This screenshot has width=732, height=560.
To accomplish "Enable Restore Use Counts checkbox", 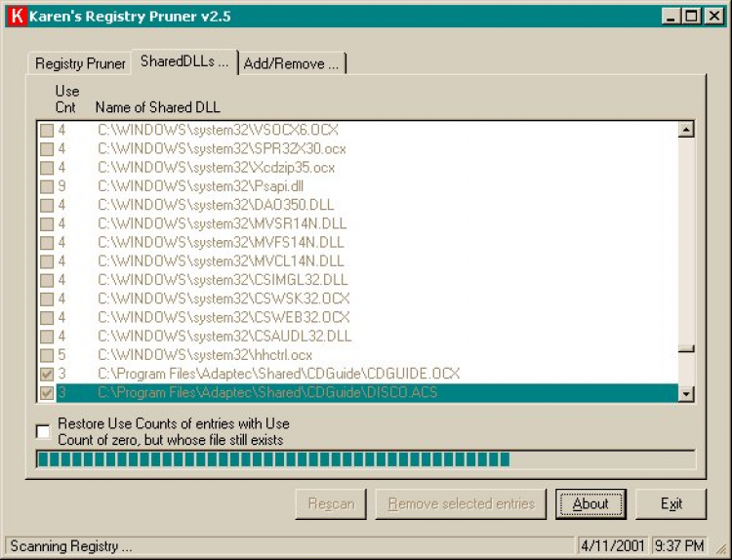I will [x=43, y=431].
